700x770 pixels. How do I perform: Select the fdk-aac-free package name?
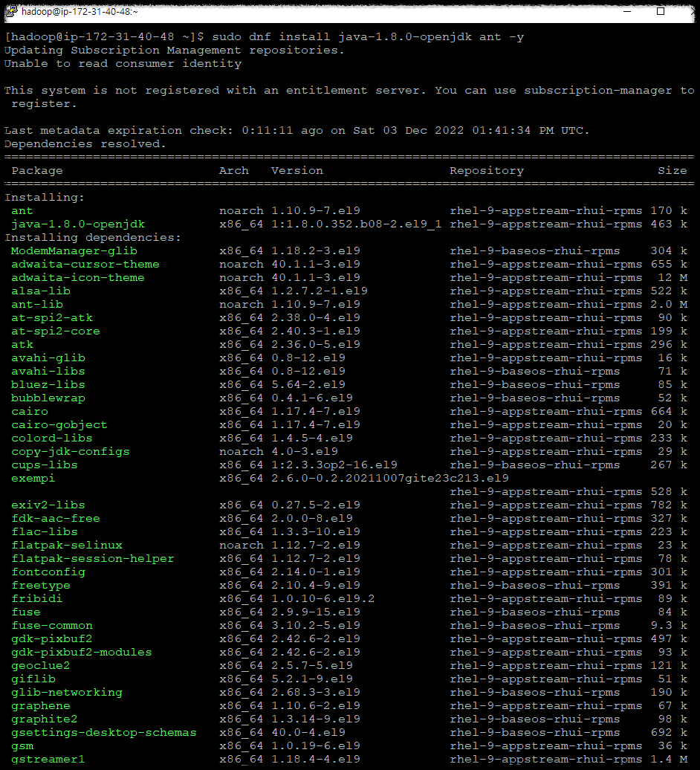[56, 518]
